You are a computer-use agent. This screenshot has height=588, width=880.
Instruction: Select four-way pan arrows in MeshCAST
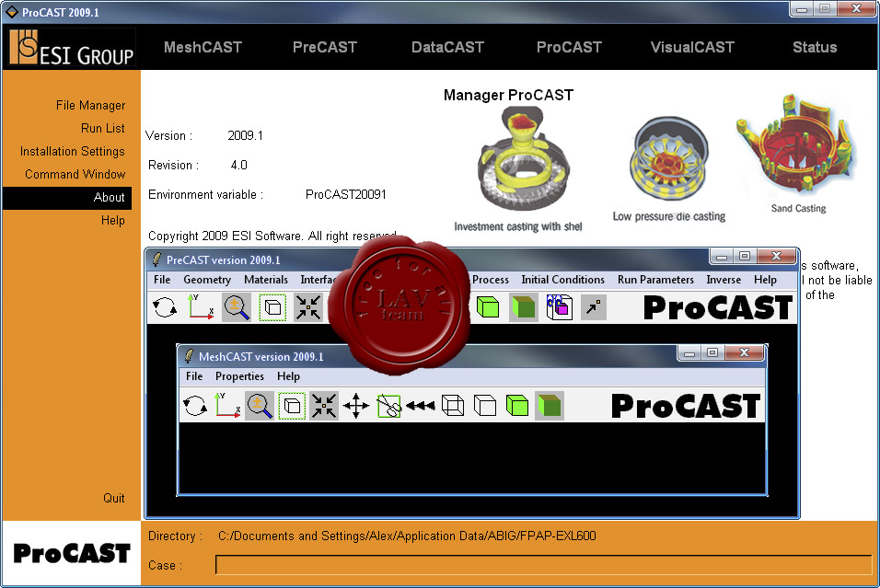tap(356, 406)
